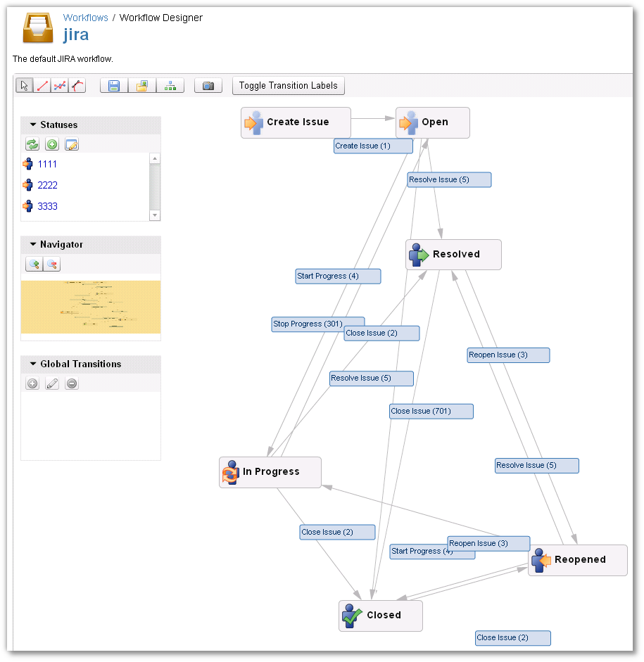Select the Create Issue step node
The width and height of the screenshot is (644, 662).
coord(296,122)
